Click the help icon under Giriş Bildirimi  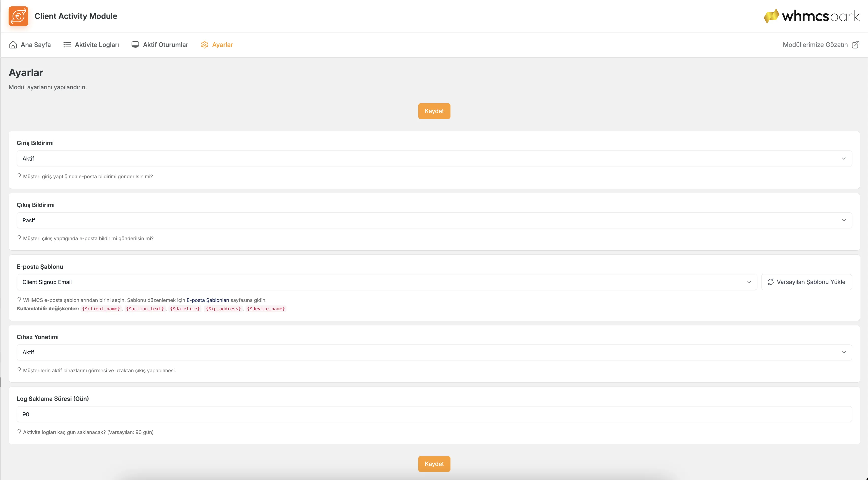(19, 176)
